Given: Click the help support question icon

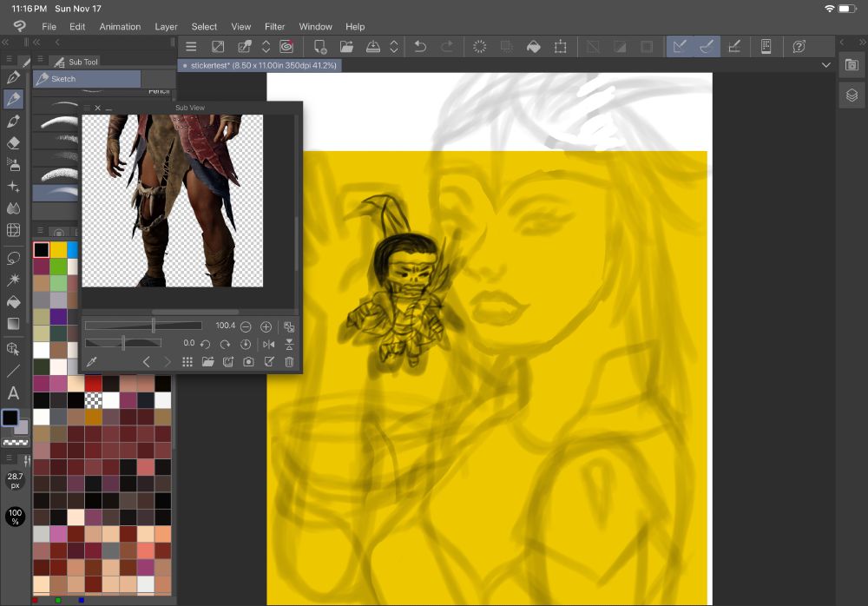Looking at the screenshot, I should [x=799, y=47].
